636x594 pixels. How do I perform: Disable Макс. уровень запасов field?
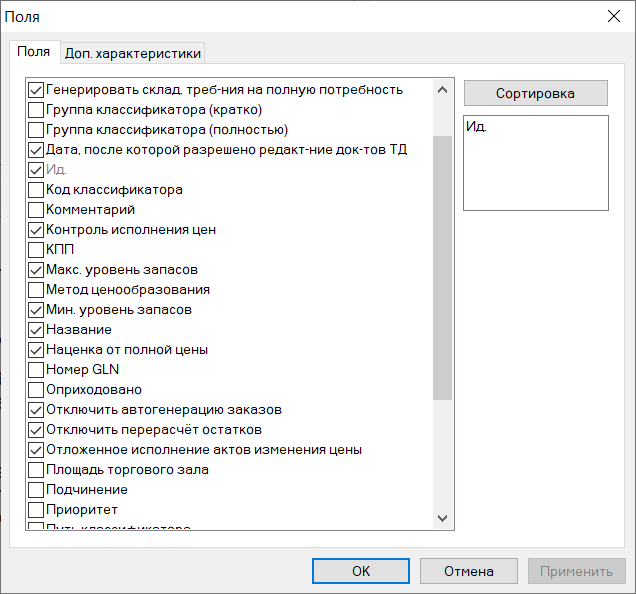(36, 269)
